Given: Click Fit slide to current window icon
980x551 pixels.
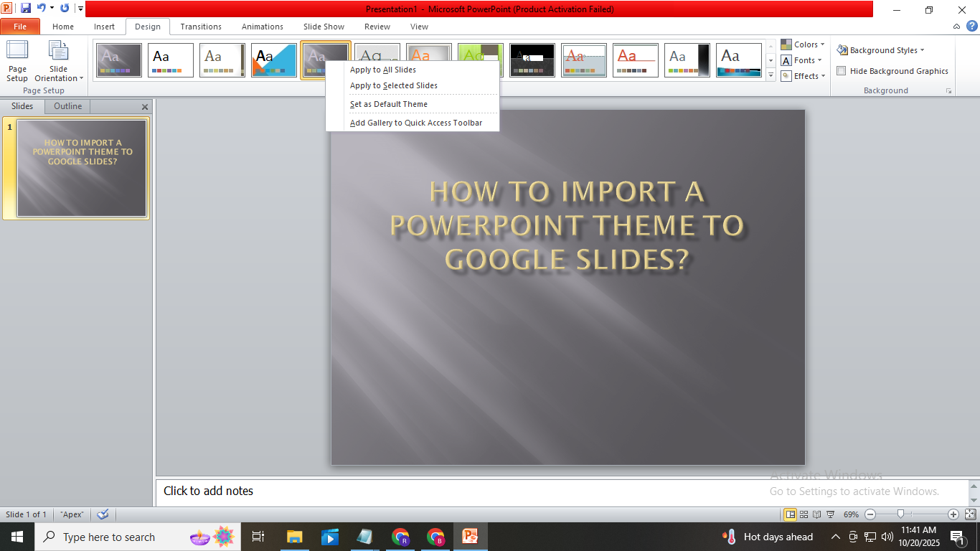Looking at the screenshot, I should 970,514.
